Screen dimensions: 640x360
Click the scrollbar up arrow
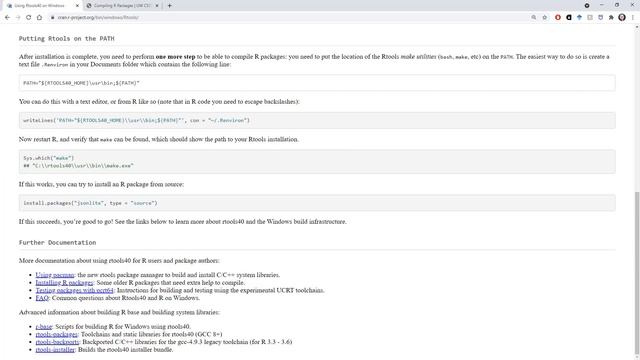click(637, 27)
